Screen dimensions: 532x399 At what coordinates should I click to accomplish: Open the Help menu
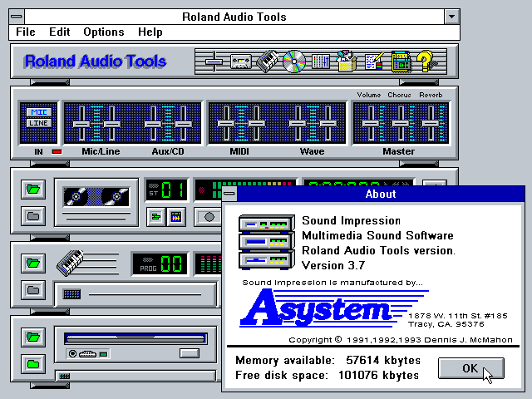pos(150,32)
